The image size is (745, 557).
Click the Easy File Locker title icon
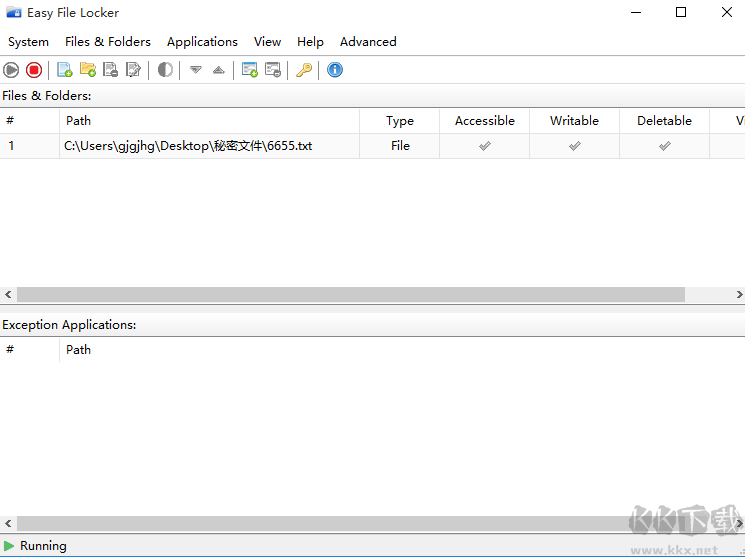pyautogui.click(x=14, y=13)
